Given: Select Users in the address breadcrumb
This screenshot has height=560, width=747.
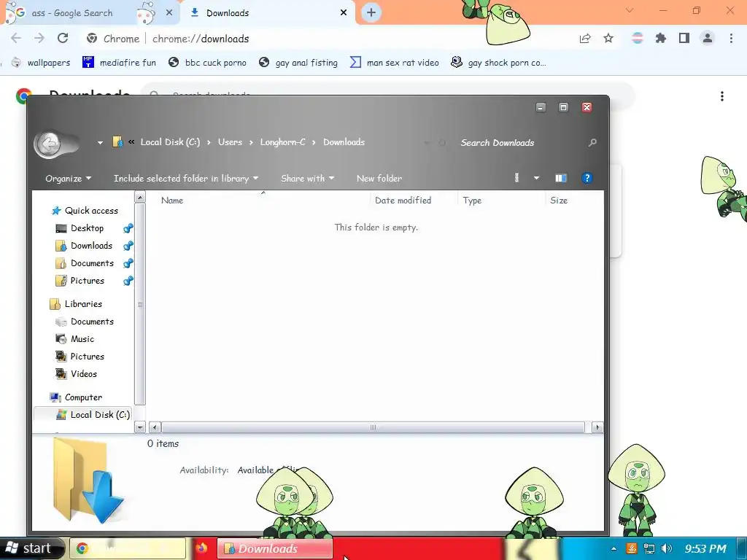Looking at the screenshot, I should (x=230, y=142).
